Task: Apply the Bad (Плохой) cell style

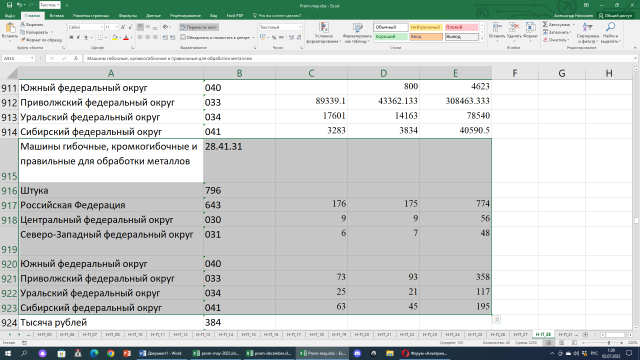Action: pyautogui.click(x=461, y=27)
